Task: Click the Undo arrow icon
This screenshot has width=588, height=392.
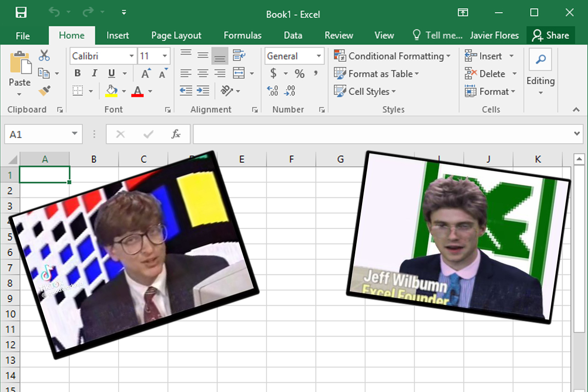Action: coord(54,13)
